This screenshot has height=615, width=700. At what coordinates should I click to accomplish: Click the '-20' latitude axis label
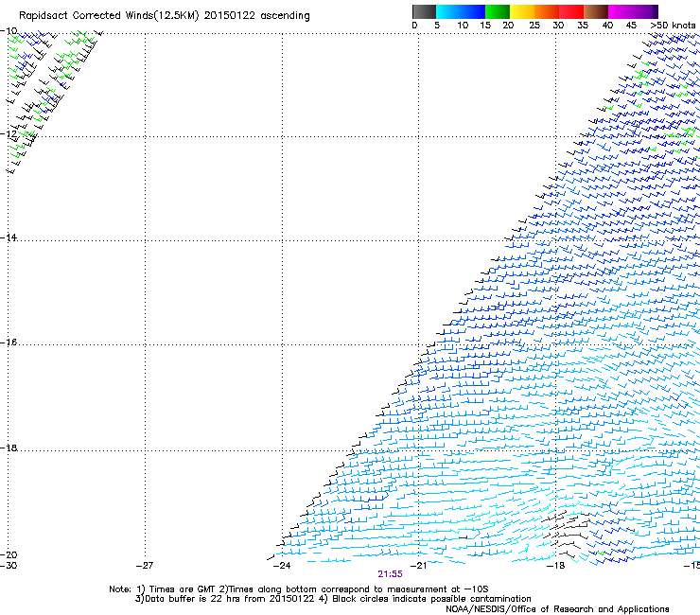9,554
